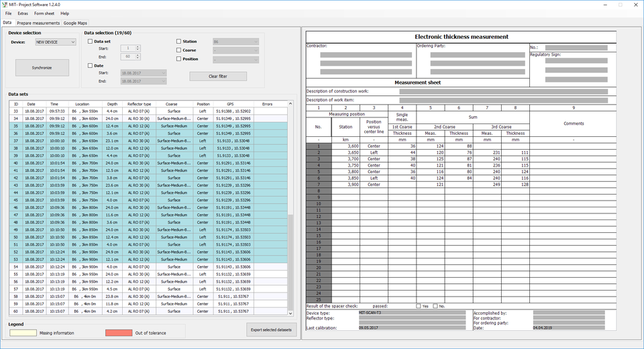Click the MIT app icon in title bar
The image size is (644, 349).
5,5
